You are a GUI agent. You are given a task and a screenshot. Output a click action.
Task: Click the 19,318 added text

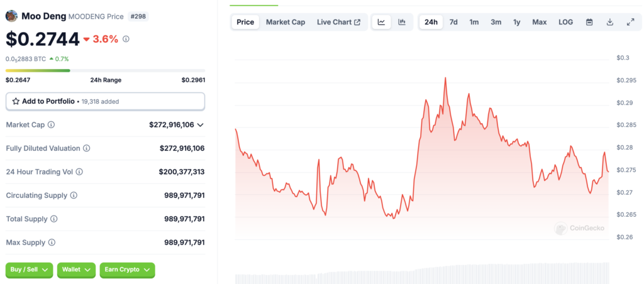[x=100, y=101]
